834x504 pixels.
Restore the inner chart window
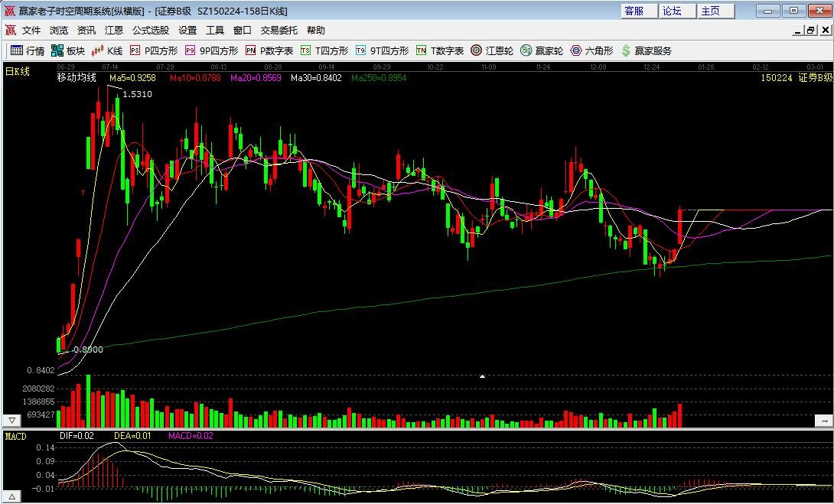click(810, 31)
